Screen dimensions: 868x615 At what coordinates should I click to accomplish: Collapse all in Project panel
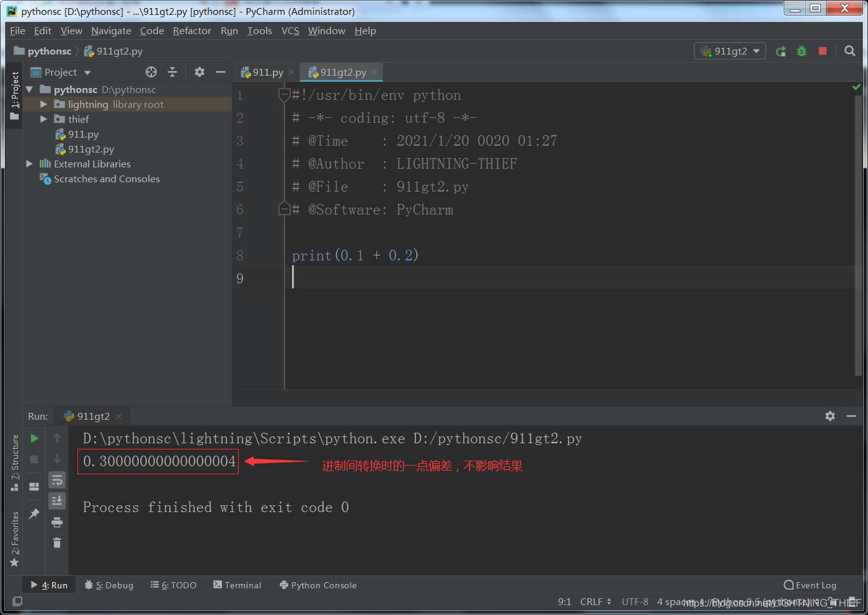(172, 72)
